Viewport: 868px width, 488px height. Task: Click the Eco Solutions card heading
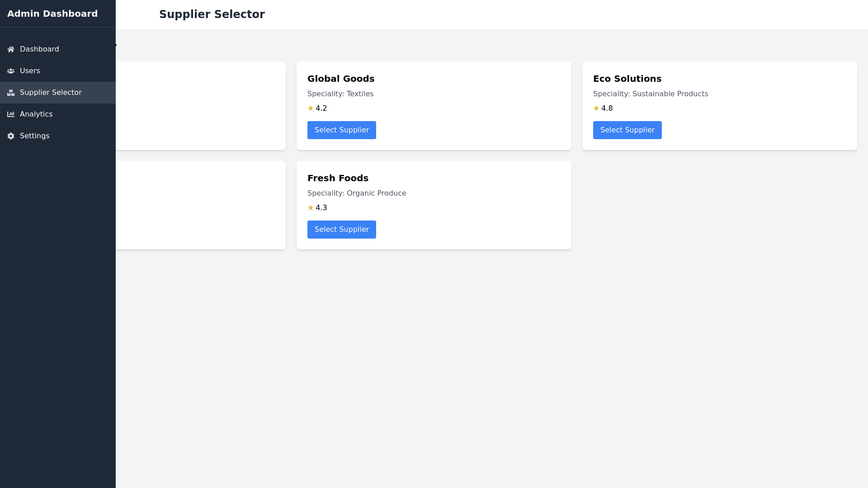pos(627,79)
